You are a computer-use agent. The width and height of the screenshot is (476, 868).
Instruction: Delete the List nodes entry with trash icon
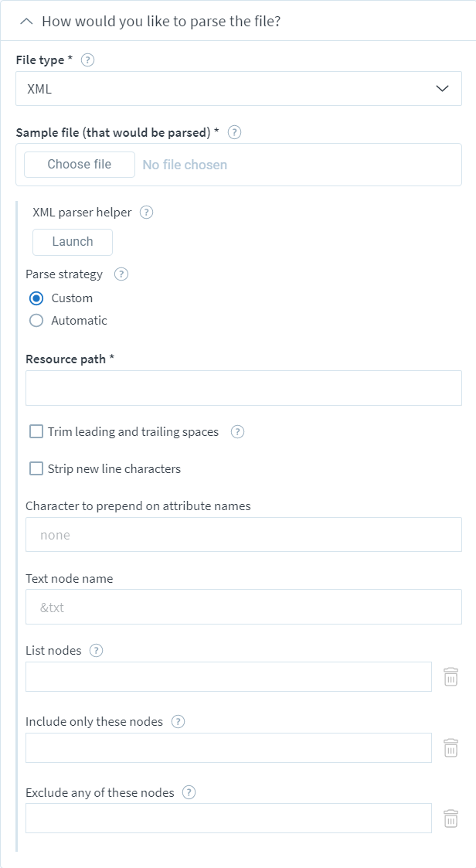pos(451,677)
